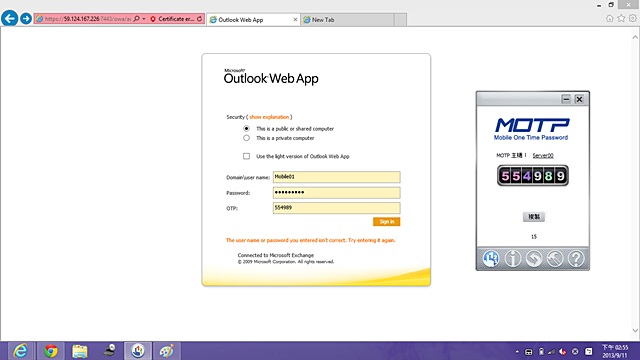Open File Explorer from the taskbar
The image size is (640, 360).
[80, 351]
